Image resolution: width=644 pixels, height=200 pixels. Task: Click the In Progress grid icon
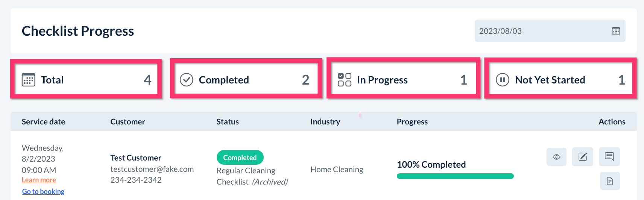click(344, 80)
